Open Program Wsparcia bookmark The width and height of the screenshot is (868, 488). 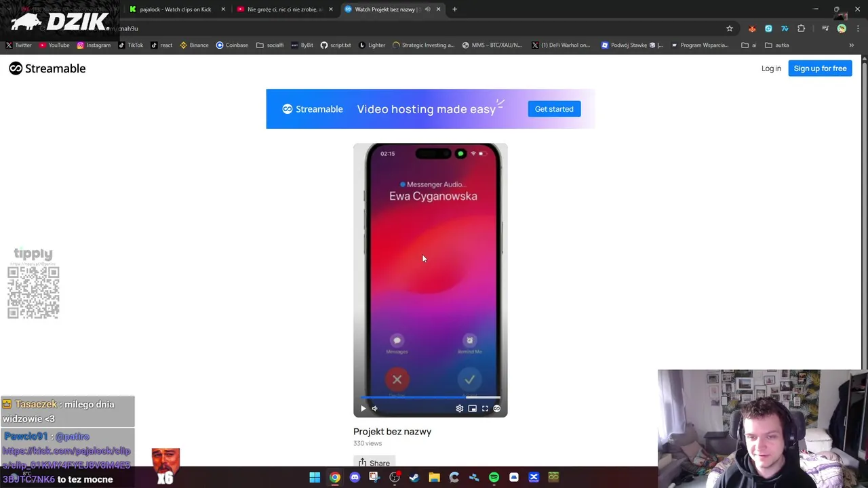tap(700, 45)
